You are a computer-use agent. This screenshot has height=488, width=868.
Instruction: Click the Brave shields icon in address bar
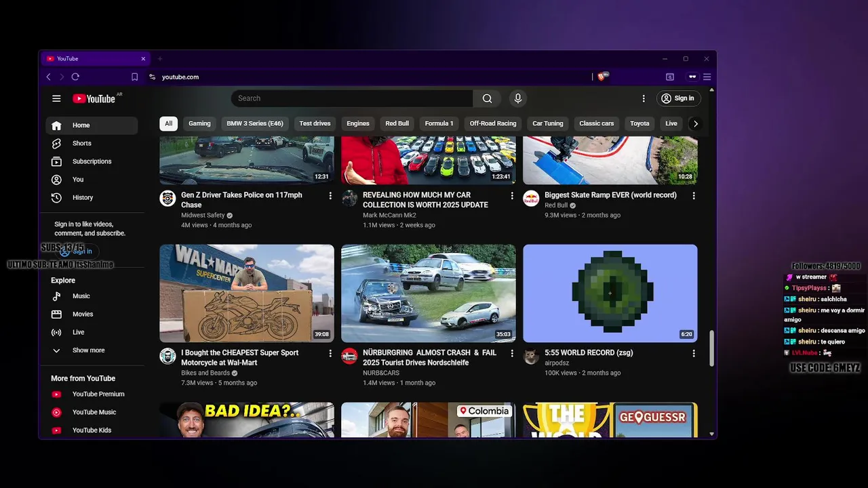point(601,77)
